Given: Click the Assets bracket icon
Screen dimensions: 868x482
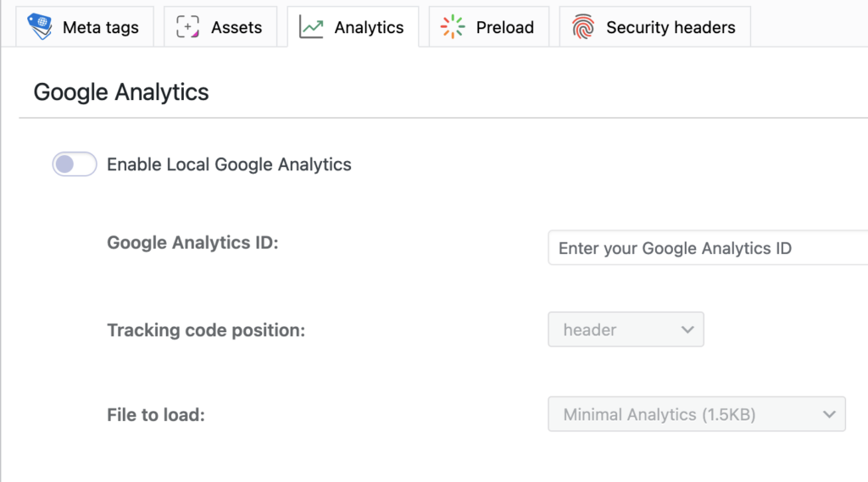Looking at the screenshot, I should (x=187, y=26).
